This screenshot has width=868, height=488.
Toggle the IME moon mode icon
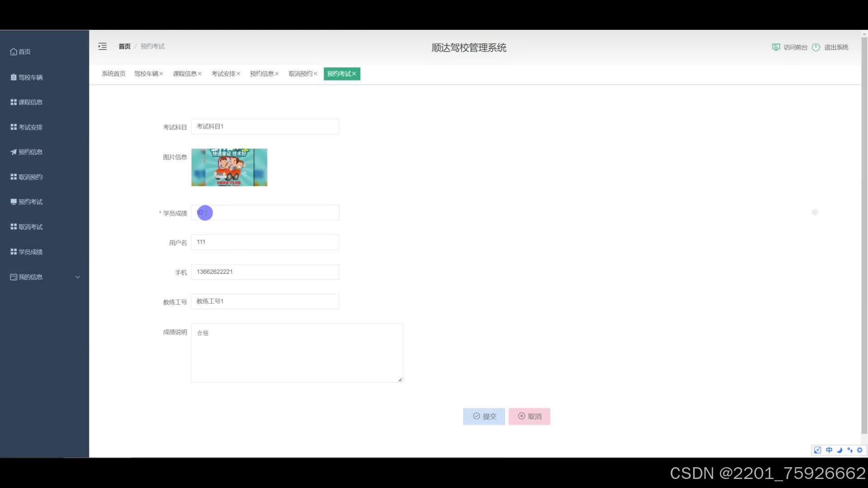pyautogui.click(x=840, y=450)
